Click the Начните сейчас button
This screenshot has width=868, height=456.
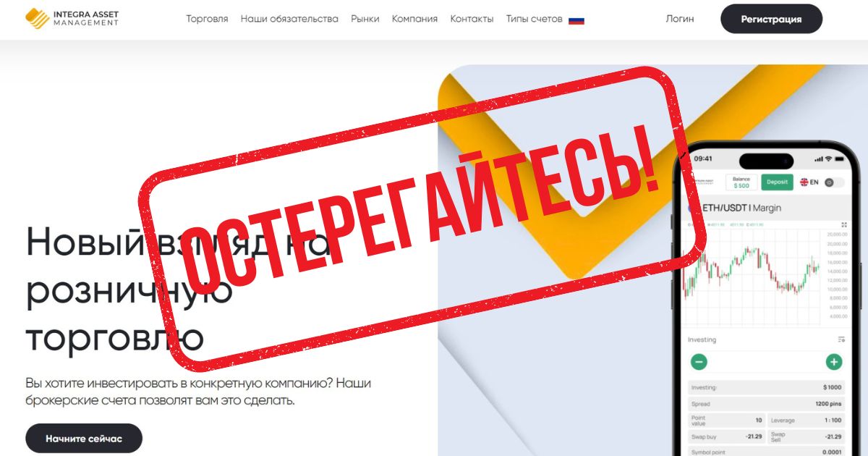point(84,439)
